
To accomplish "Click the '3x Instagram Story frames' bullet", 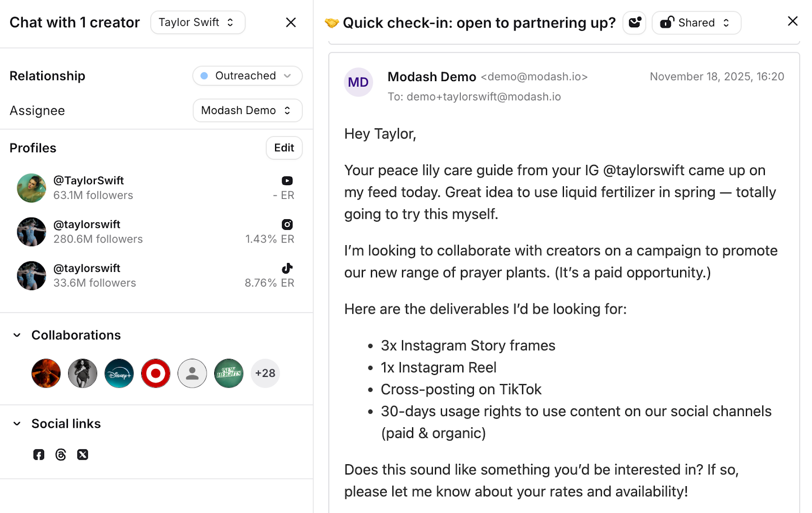I will tap(468, 346).
